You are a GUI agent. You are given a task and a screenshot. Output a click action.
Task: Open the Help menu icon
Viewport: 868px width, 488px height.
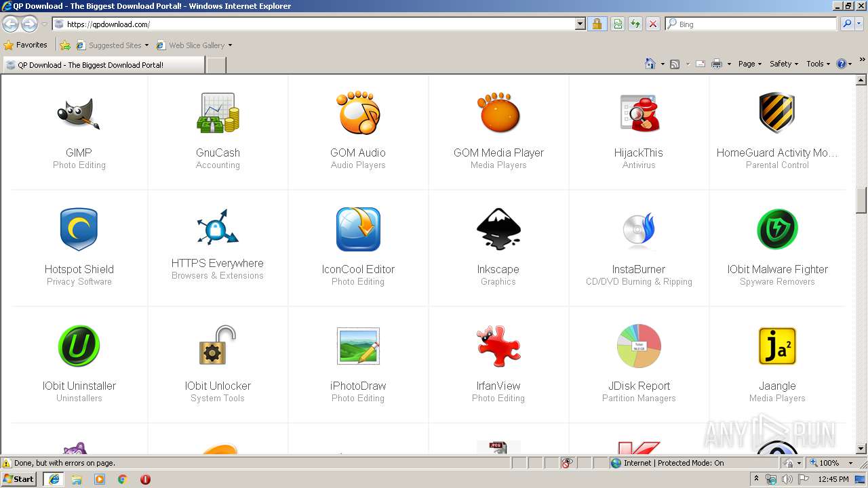[x=842, y=64]
